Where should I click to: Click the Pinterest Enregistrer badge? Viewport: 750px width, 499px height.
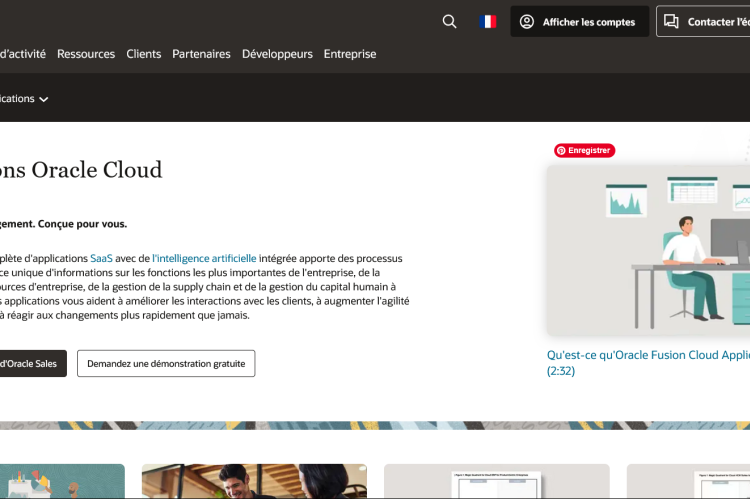pos(584,150)
